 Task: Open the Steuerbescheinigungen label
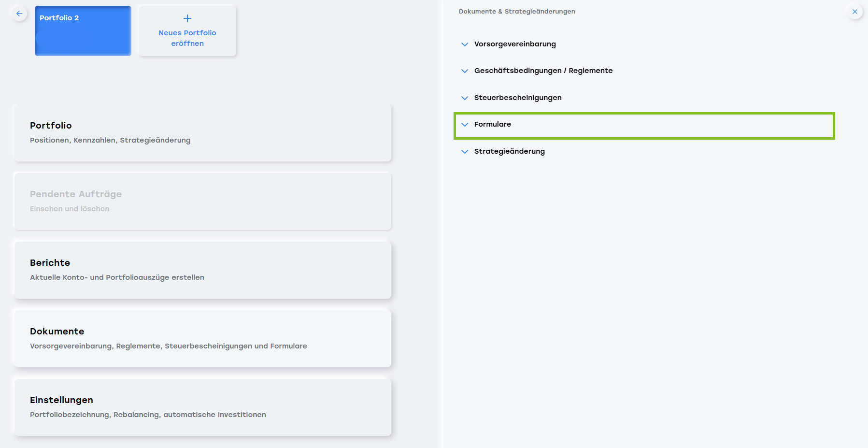[x=518, y=98]
